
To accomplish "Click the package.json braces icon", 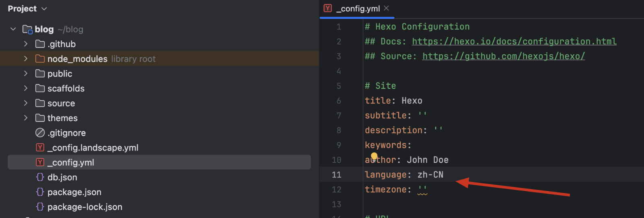I will (40, 192).
